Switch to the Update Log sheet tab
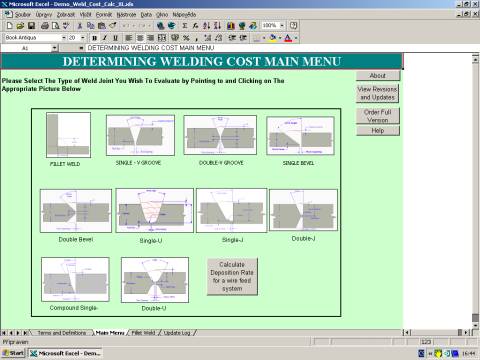The height and width of the screenshot is (360, 480). tap(177, 333)
